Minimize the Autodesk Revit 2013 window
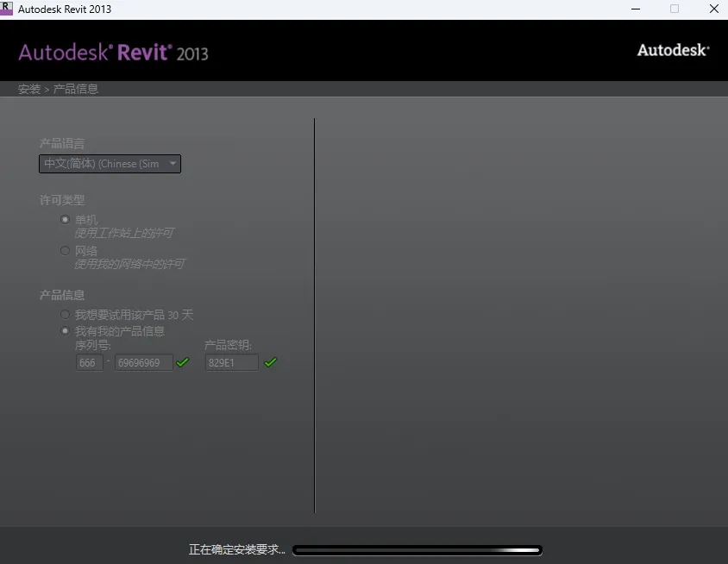This screenshot has width=728, height=564. (x=636, y=9)
